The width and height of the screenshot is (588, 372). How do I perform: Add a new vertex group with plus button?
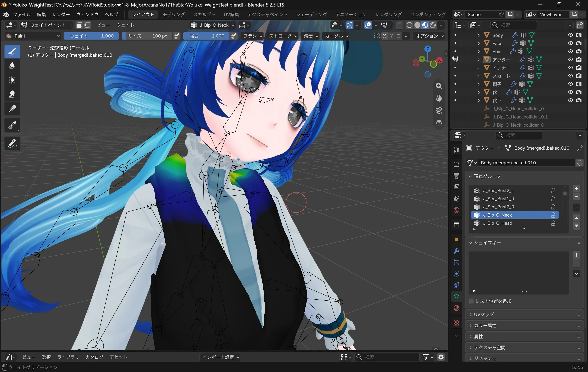[x=576, y=189]
